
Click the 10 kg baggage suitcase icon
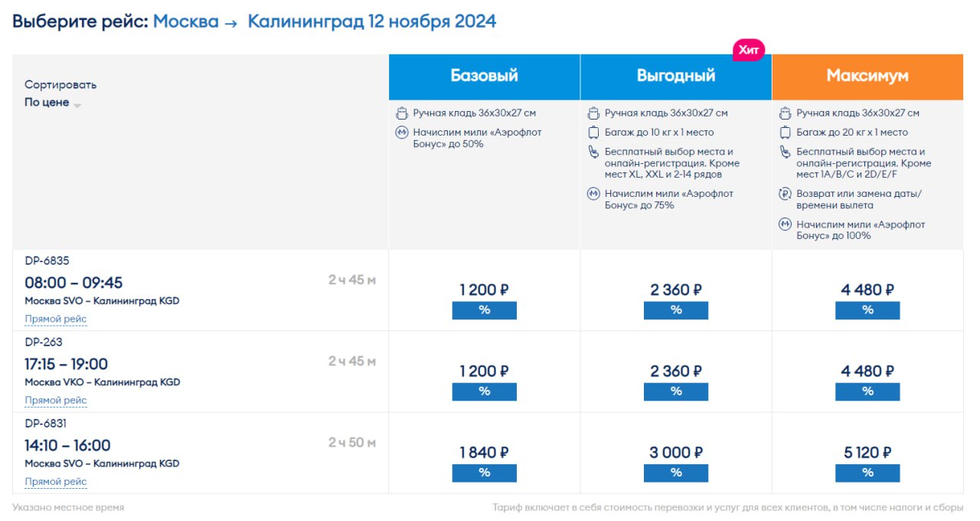click(x=593, y=133)
